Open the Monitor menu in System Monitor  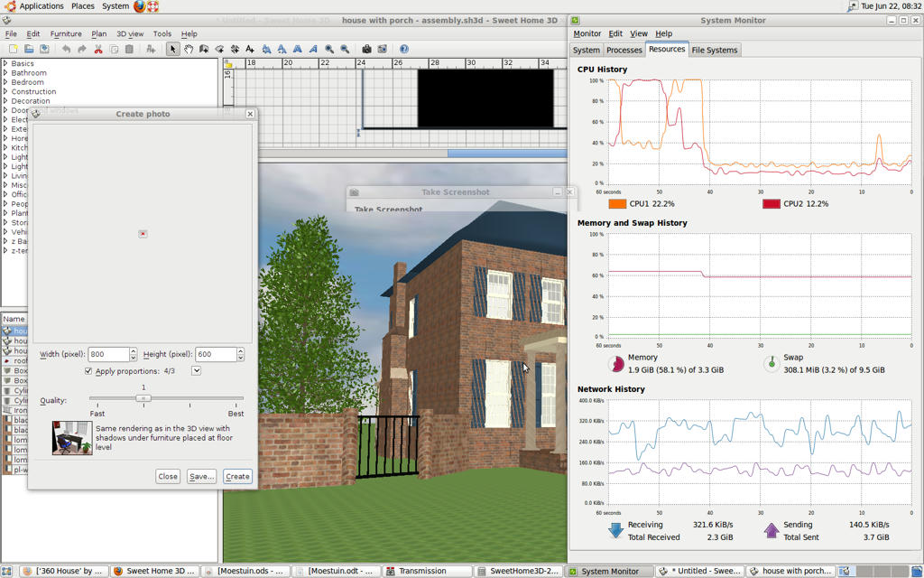pyautogui.click(x=587, y=33)
